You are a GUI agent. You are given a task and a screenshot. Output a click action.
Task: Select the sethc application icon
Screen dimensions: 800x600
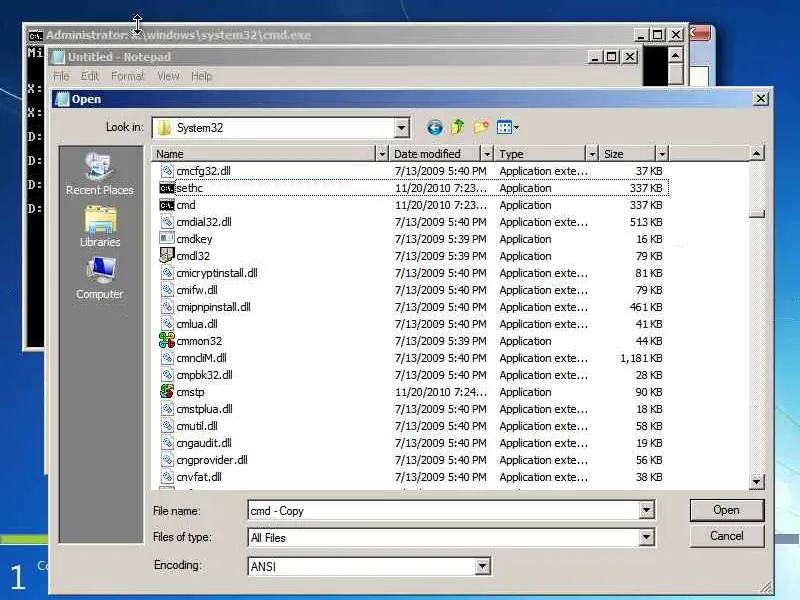pyautogui.click(x=167, y=188)
